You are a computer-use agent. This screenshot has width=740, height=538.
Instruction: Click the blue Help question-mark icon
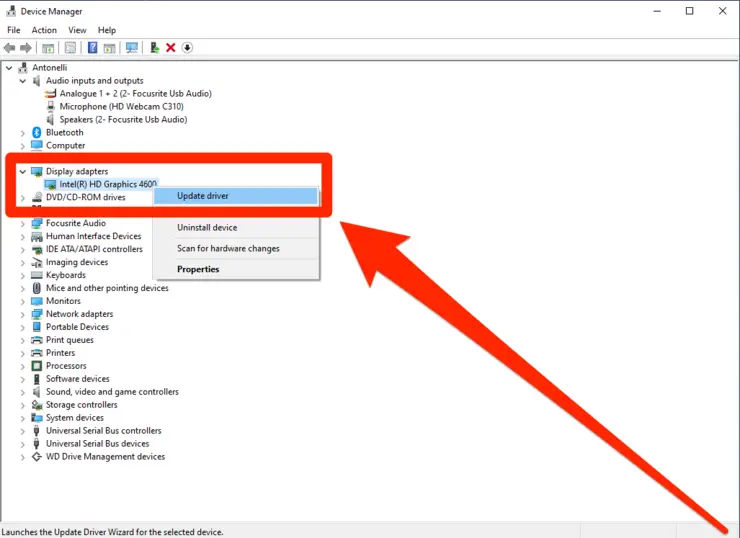92,48
